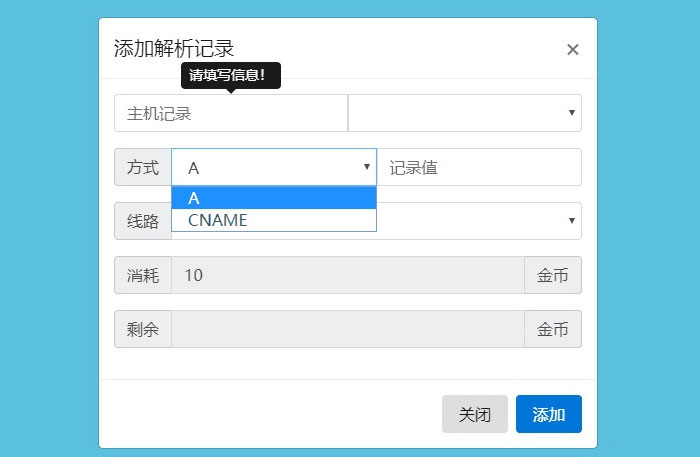Click the 消耗 label addon
This screenshot has height=457, width=700.
tap(143, 275)
